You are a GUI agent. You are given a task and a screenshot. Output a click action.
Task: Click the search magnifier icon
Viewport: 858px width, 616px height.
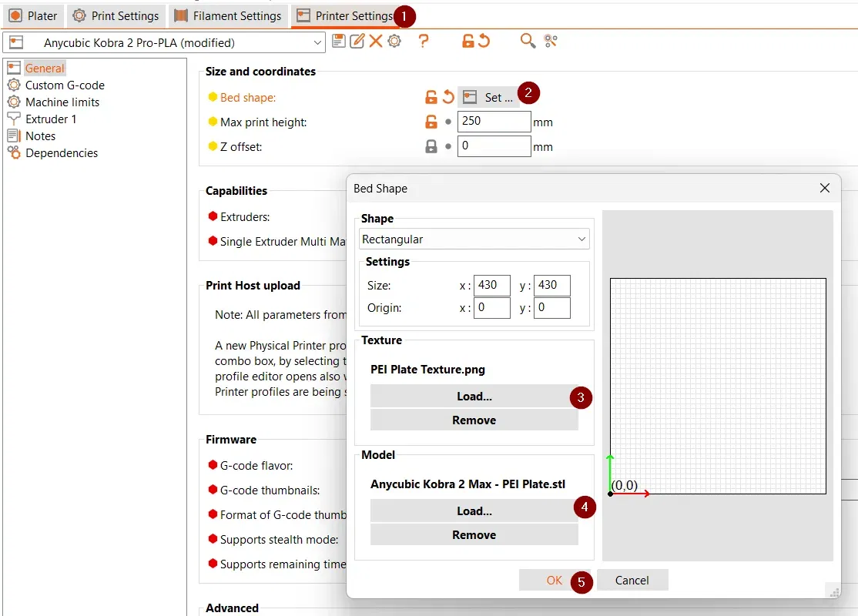pyautogui.click(x=528, y=41)
